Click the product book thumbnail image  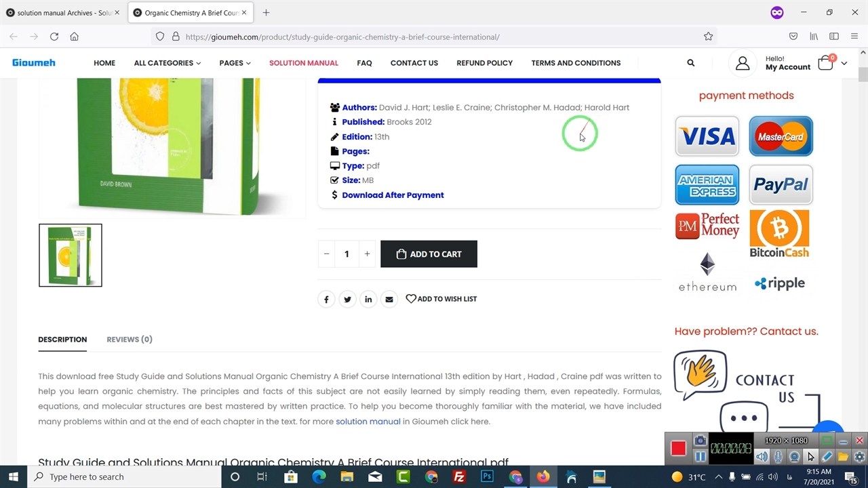pos(71,256)
